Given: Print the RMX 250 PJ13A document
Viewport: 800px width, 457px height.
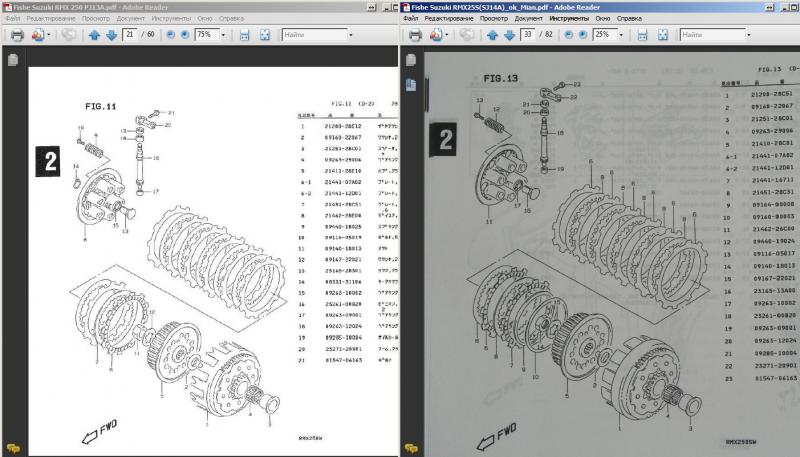Looking at the screenshot, I should coord(17,35).
